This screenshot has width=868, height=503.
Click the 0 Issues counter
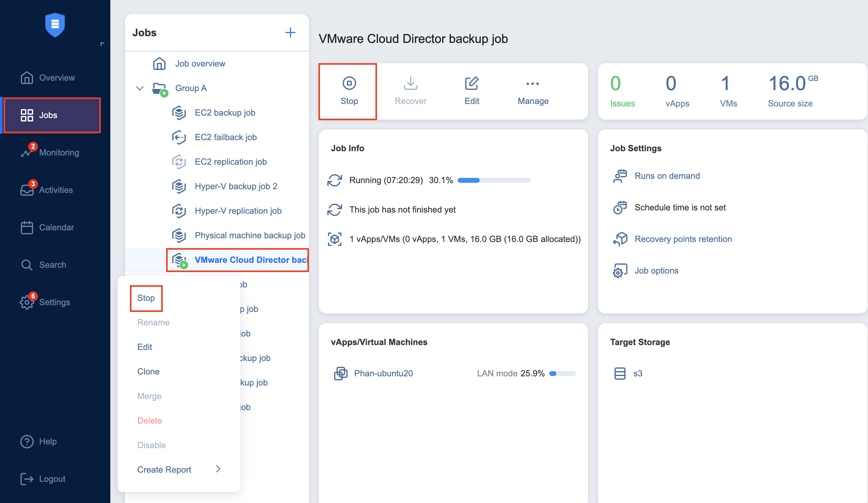622,91
